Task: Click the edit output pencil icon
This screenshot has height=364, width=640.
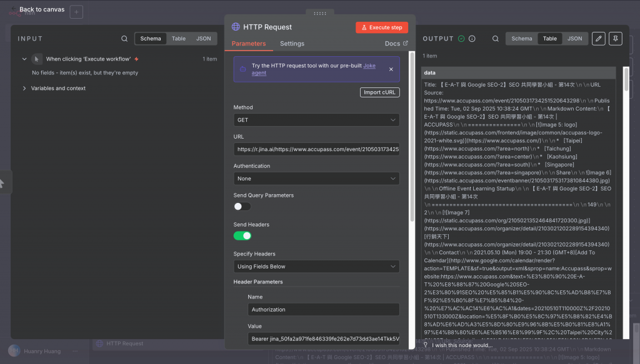Action: (598, 38)
